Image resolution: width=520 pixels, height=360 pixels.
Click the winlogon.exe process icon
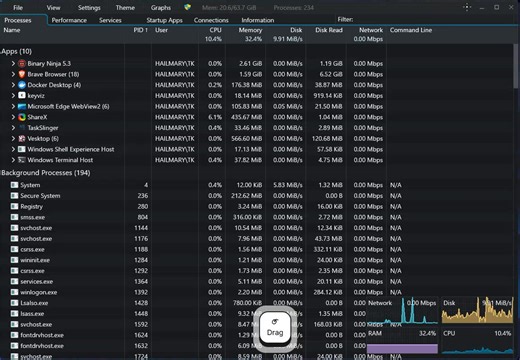[x=14, y=292]
